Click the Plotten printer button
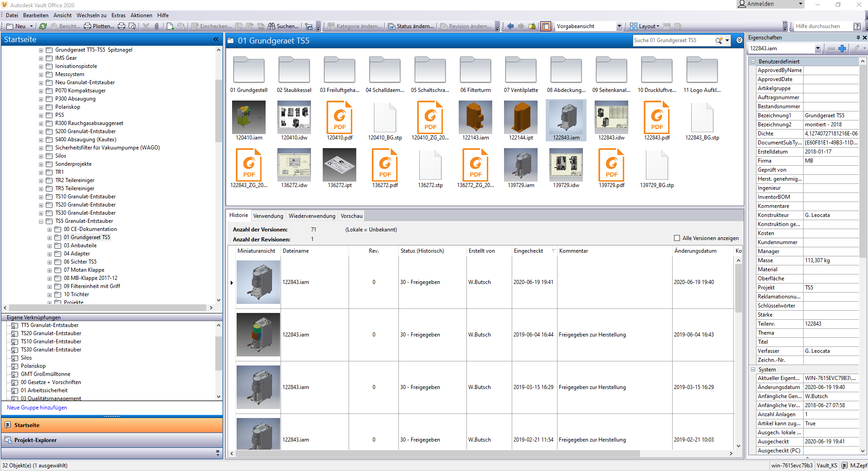The width and height of the screenshot is (868, 471). [x=99, y=26]
